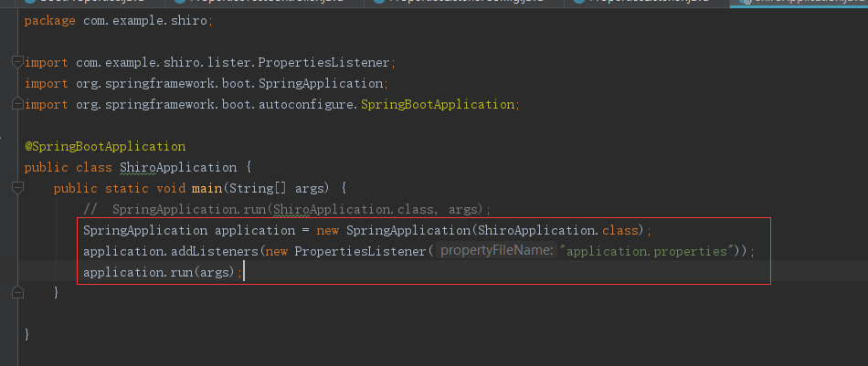The image size is (868, 366).
Task: Collapse the main method fold toggle
Action: (16, 188)
